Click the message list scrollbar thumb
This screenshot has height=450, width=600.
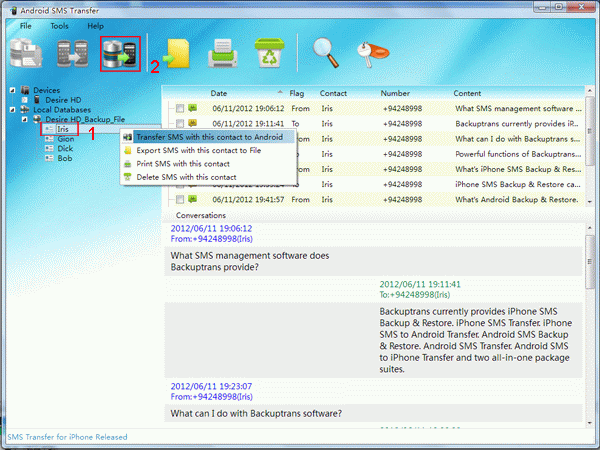tap(590, 131)
